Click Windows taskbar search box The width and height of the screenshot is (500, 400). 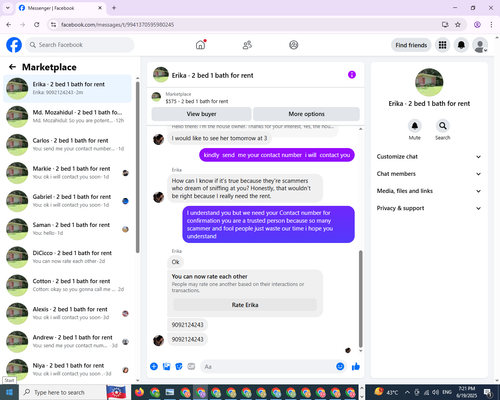click(62, 392)
